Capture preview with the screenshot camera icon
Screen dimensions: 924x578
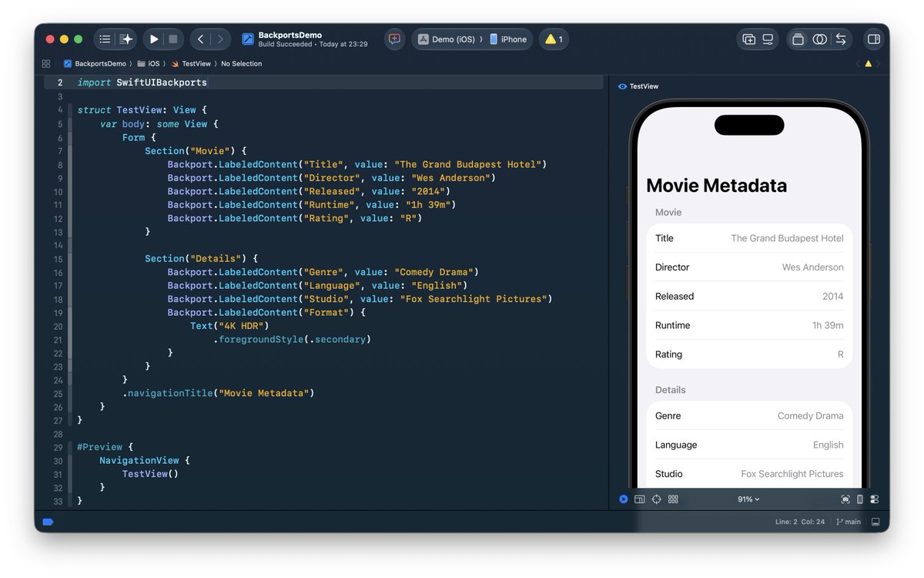pyautogui.click(x=845, y=499)
